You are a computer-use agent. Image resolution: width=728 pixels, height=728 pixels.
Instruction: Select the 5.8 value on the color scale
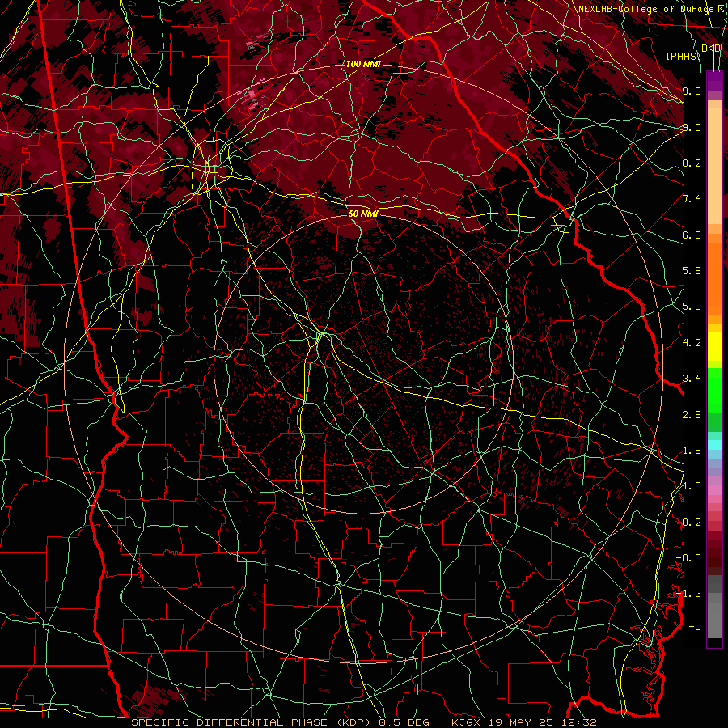point(692,271)
